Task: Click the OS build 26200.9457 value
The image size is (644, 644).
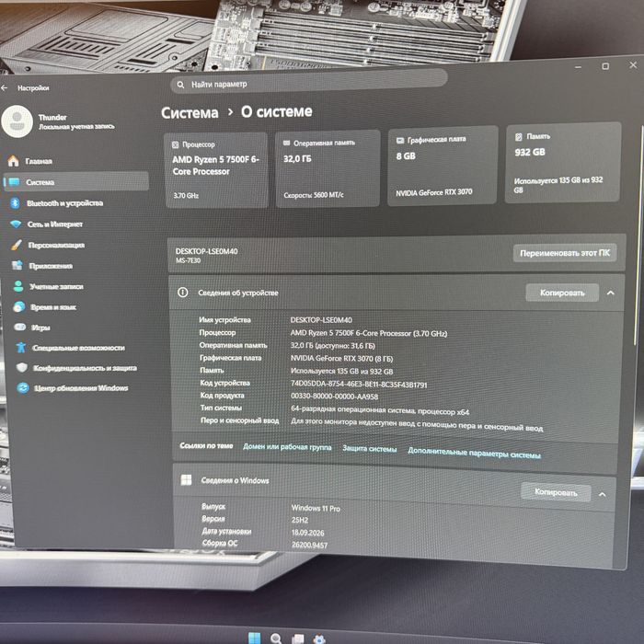Action: 310,545
